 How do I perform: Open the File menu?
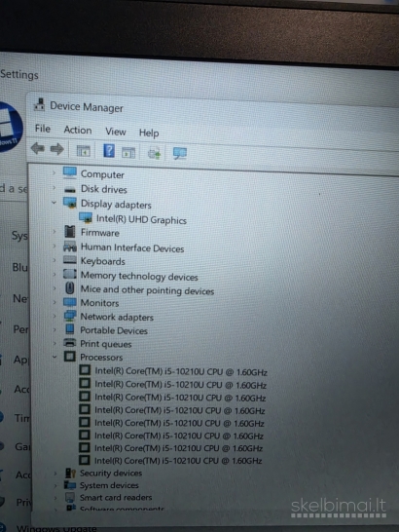43,129
